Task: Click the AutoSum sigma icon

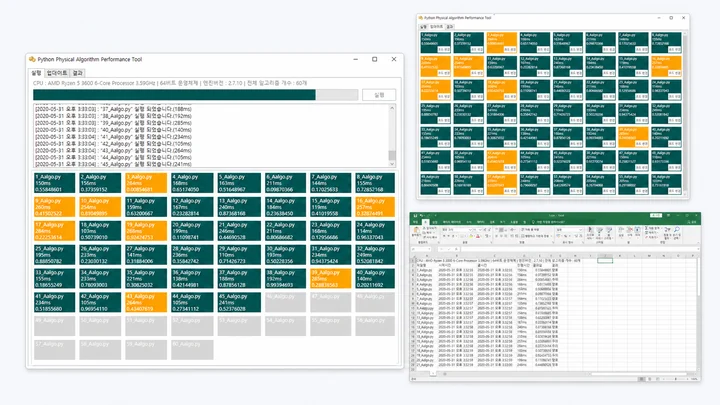Action: coord(646,228)
